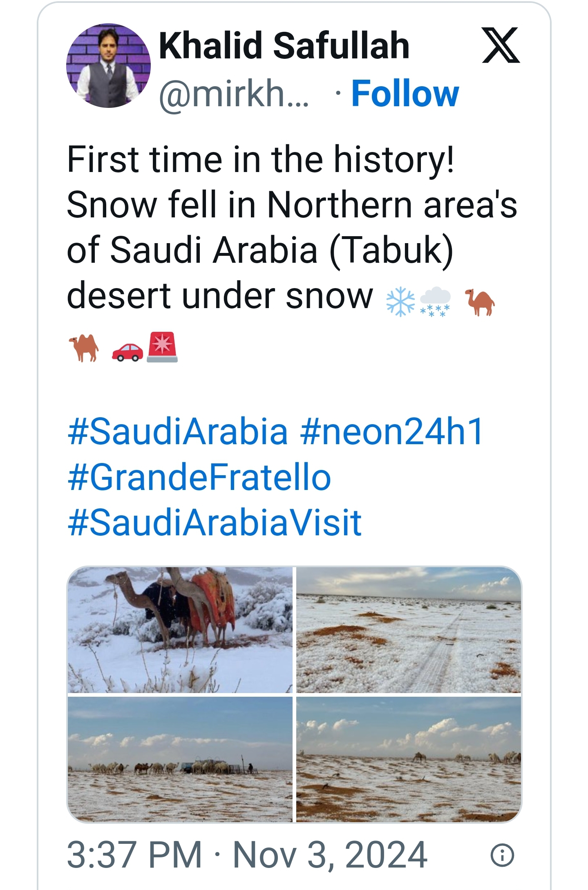Click the snow cloud emoji
588x890 pixels.
point(435,302)
